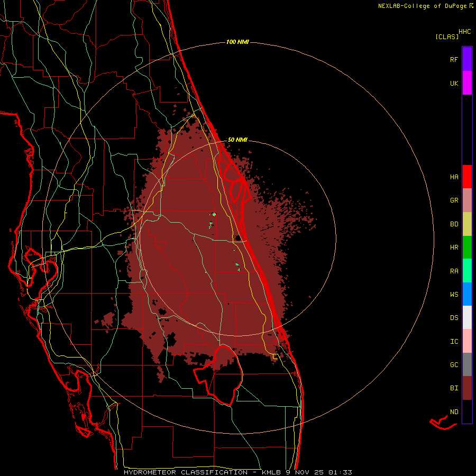Select the BD yellow legend block
Viewport: 476px width, 476px height.
pyautogui.click(x=467, y=224)
